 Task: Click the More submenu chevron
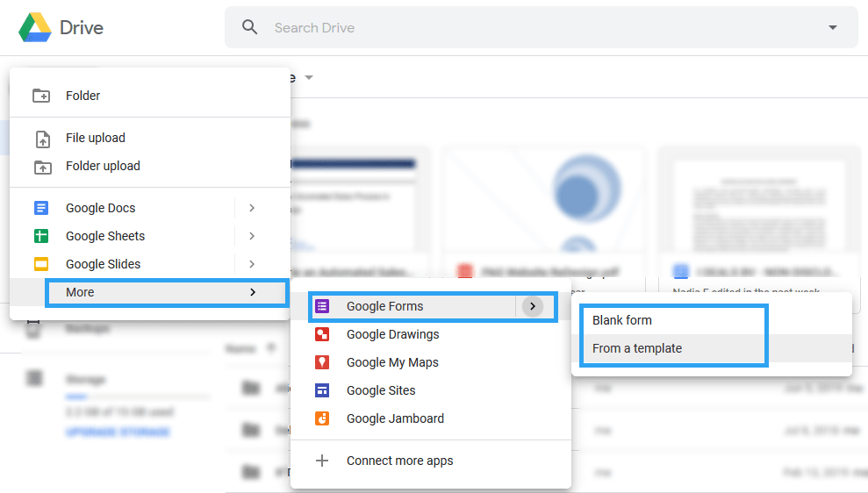pyautogui.click(x=253, y=292)
